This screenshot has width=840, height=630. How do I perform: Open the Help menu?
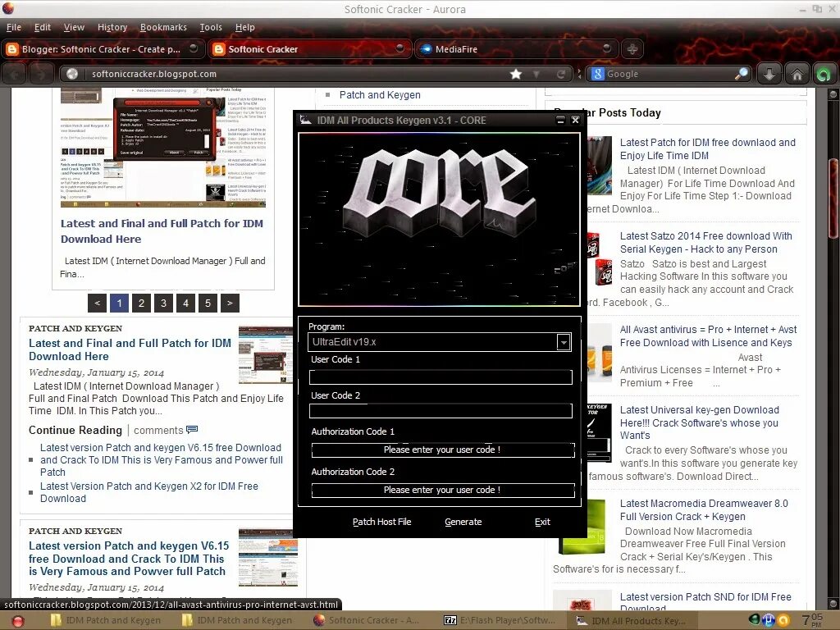tap(244, 27)
